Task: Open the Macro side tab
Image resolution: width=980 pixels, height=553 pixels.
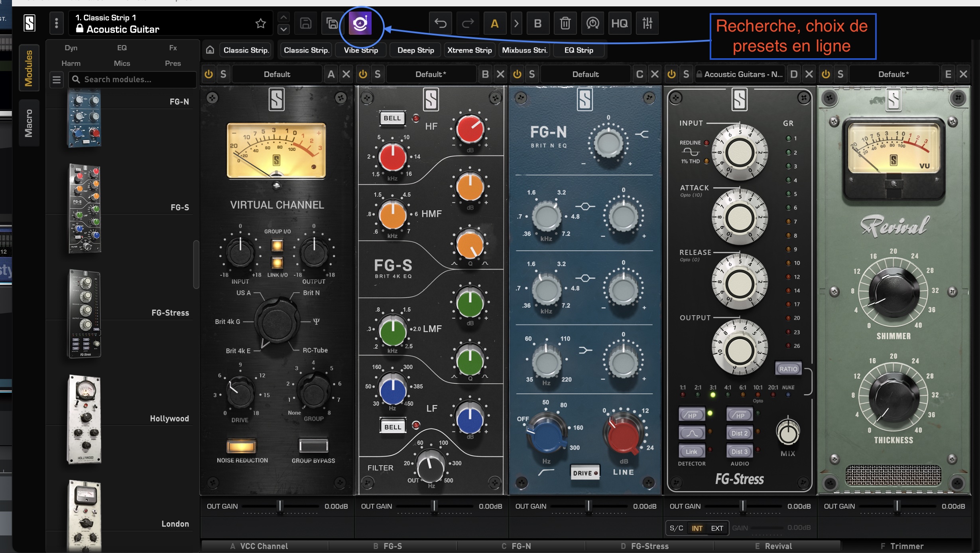Action: (29, 123)
